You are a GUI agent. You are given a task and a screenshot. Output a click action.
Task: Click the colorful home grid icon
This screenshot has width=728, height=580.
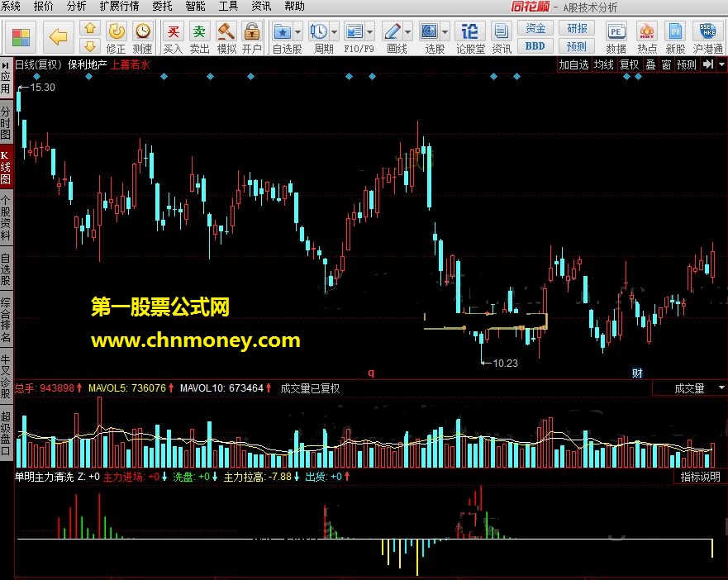tap(21, 37)
